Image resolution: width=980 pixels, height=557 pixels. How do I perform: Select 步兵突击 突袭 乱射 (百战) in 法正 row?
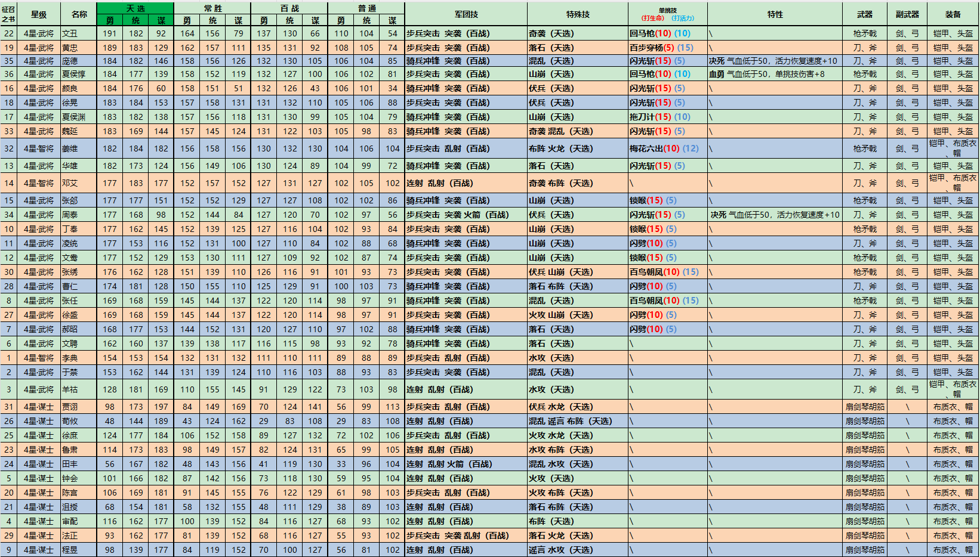(466, 536)
